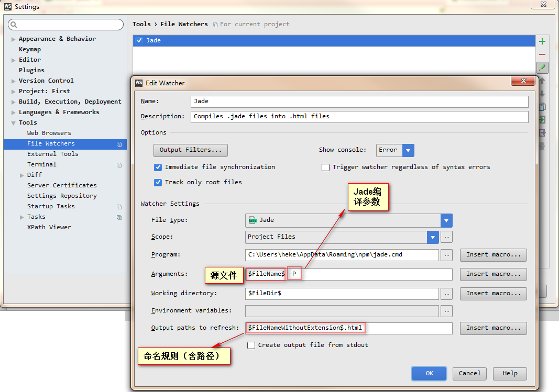The width and height of the screenshot is (559, 392).
Task: Open Server Certificates settings
Action: pos(62,185)
